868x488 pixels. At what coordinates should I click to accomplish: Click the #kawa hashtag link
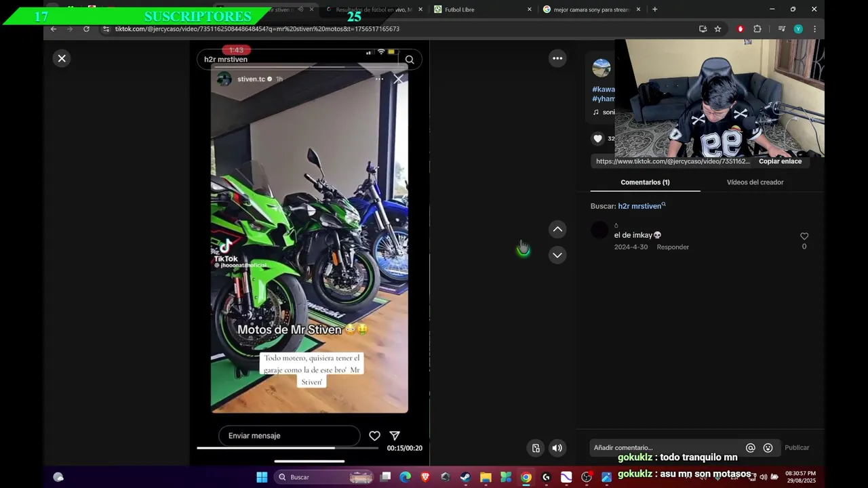[x=604, y=89]
